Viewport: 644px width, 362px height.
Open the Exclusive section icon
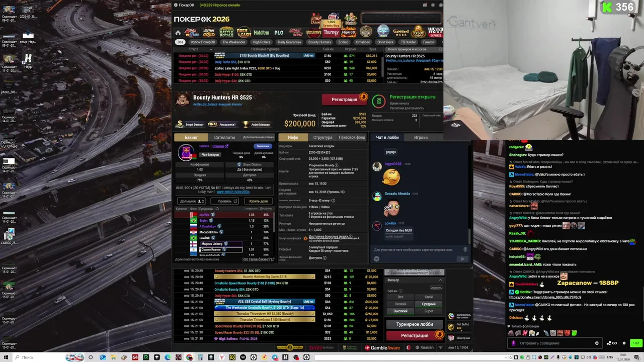coord(313,32)
